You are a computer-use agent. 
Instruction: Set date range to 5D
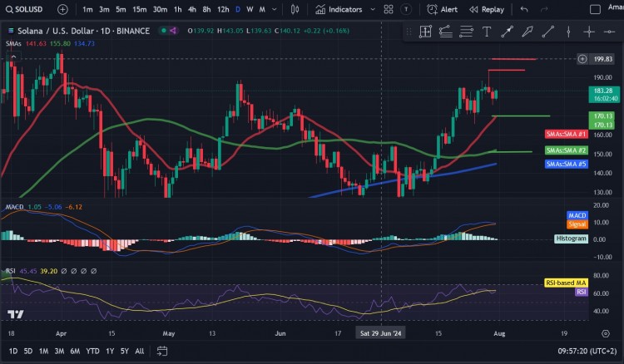pyautogui.click(x=27, y=352)
